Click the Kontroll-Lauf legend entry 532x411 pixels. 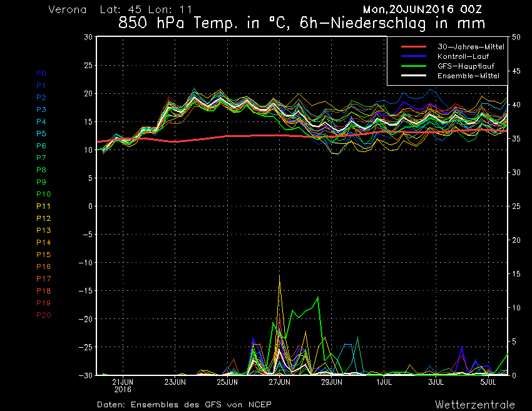click(x=463, y=56)
